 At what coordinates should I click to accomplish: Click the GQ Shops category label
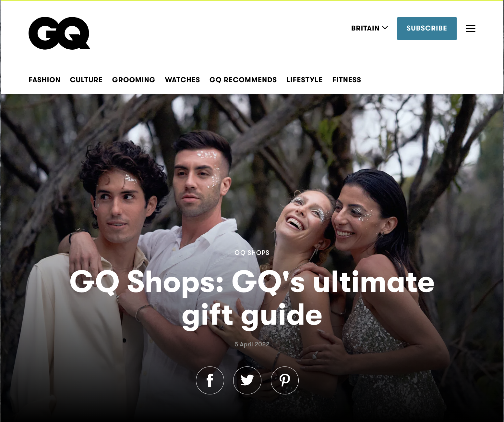pyautogui.click(x=252, y=253)
